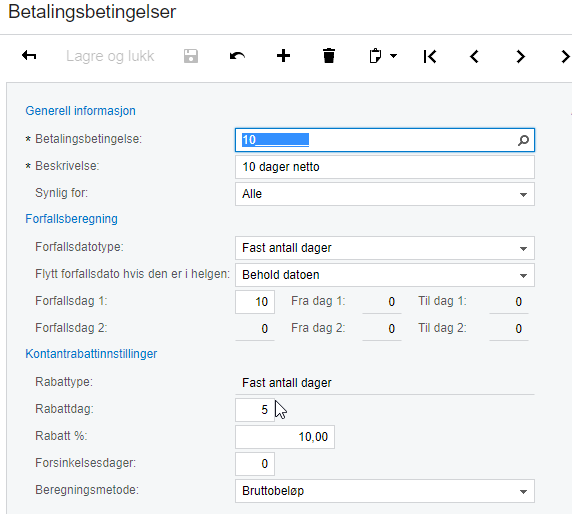
Task: Click Til dag 1 value
Action: [509, 302]
